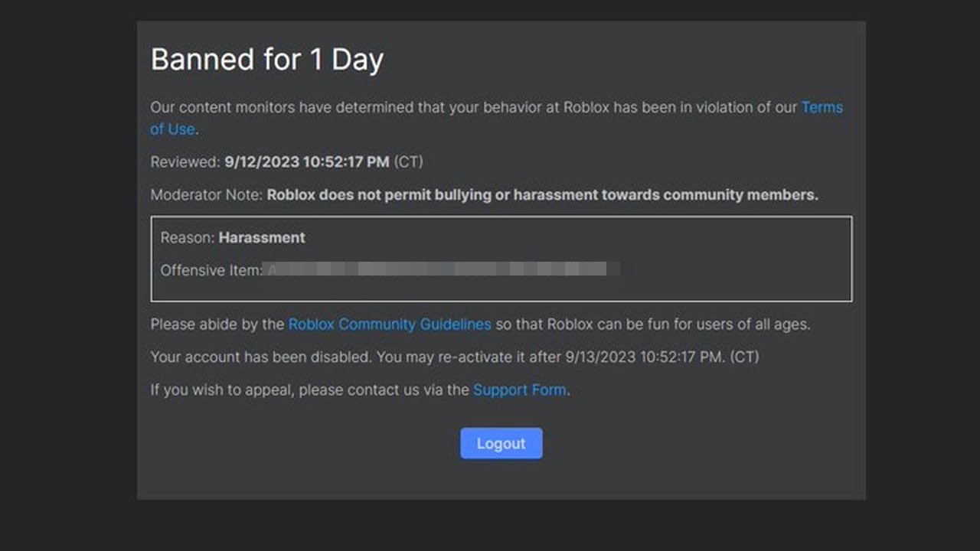This screenshot has width=980, height=551.
Task: Click the blue Logout button
Action: point(501,443)
